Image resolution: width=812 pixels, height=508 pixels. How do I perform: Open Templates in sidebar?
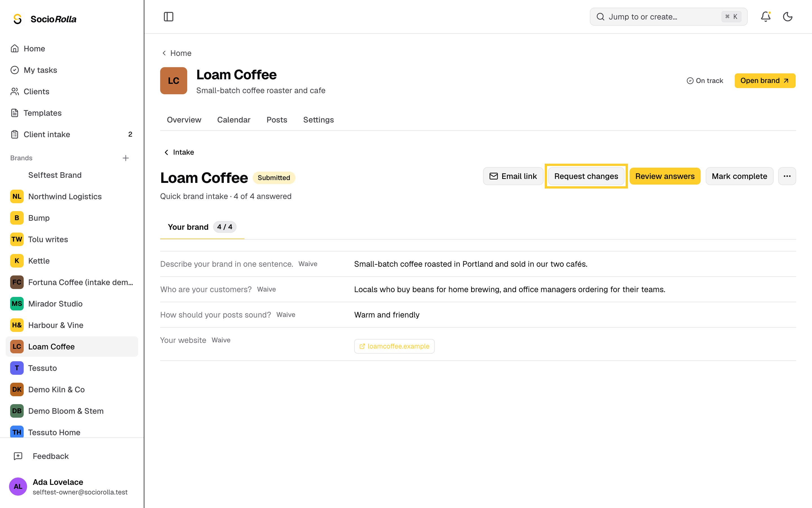click(x=72, y=113)
